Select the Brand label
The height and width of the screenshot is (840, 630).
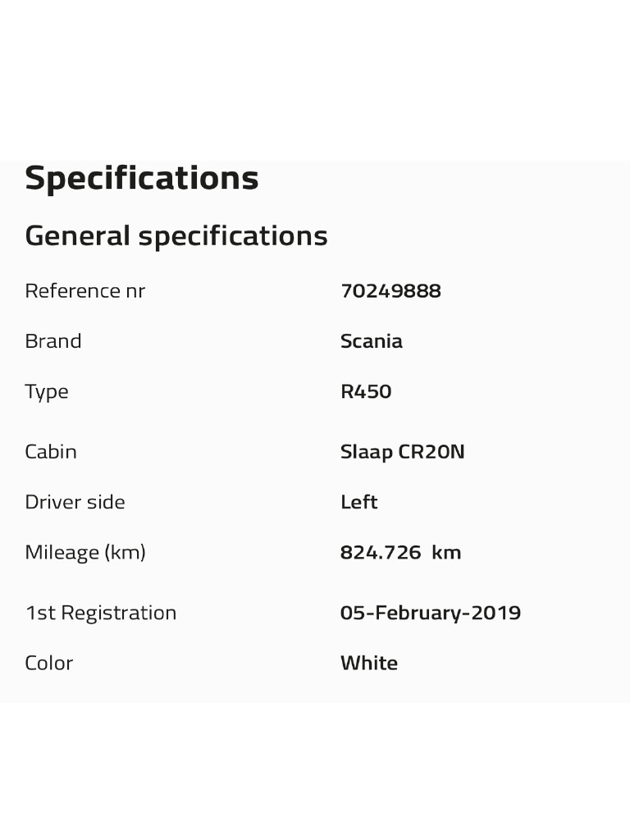(x=53, y=341)
